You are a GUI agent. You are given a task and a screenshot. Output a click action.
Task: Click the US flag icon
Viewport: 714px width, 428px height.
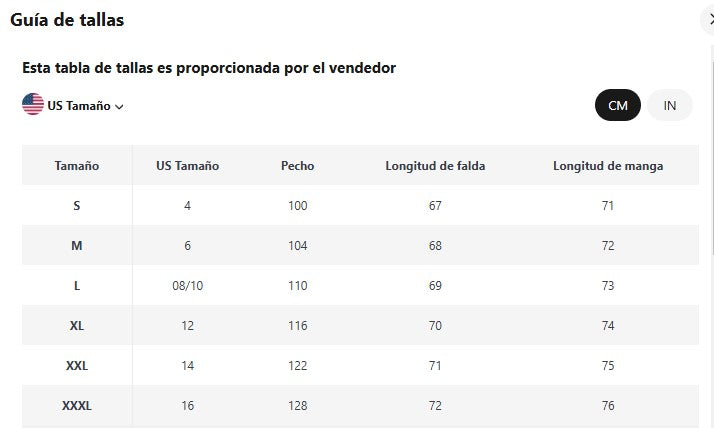tap(33, 104)
